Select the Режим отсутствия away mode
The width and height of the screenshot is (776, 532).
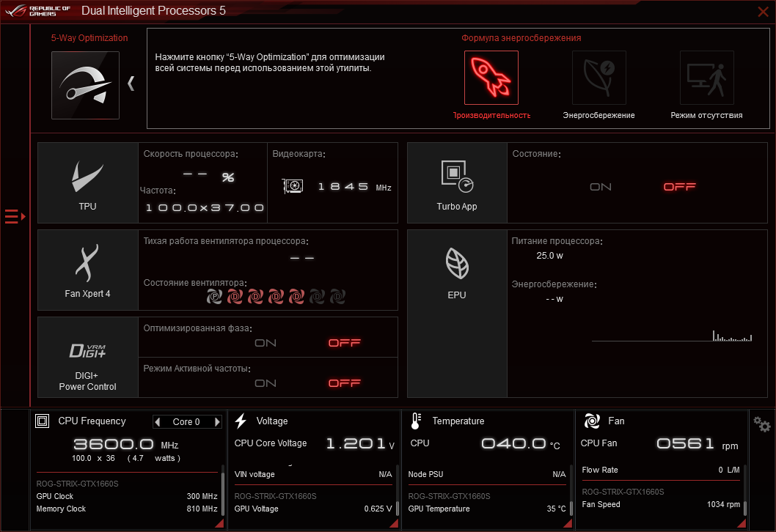pyautogui.click(x=706, y=78)
